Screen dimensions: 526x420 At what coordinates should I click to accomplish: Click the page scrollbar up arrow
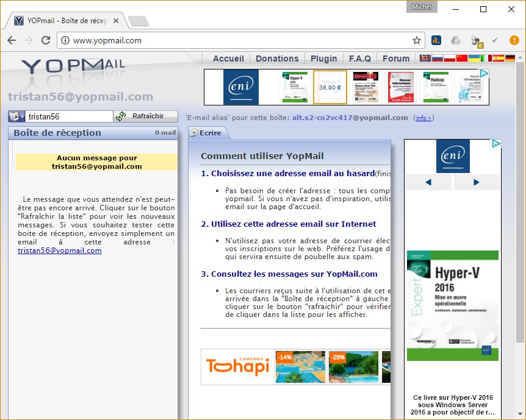[520, 58]
